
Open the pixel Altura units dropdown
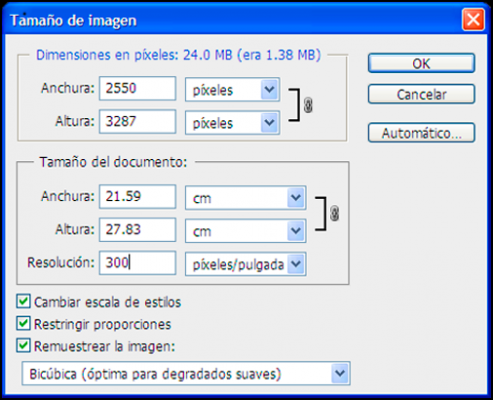(x=232, y=123)
